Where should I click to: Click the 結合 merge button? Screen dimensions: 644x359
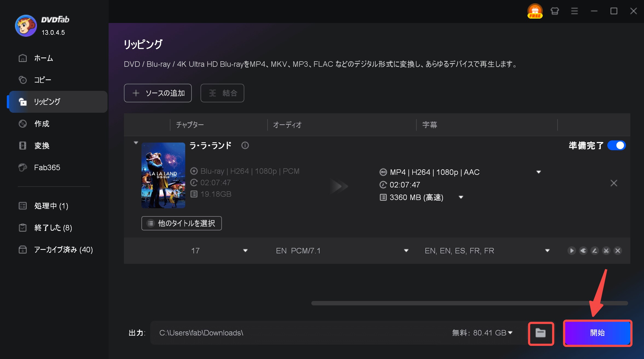tap(222, 93)
